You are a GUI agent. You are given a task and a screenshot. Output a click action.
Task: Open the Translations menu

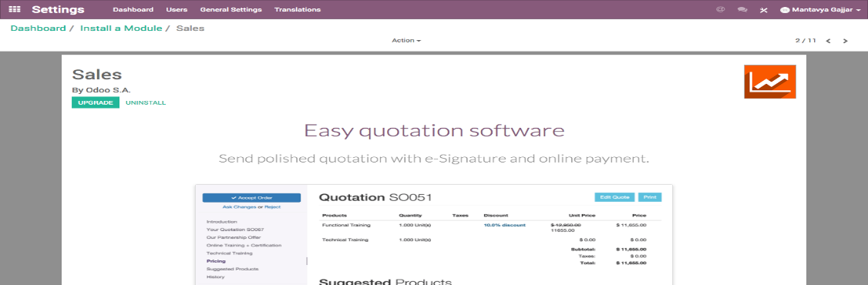tap(298, 9)
